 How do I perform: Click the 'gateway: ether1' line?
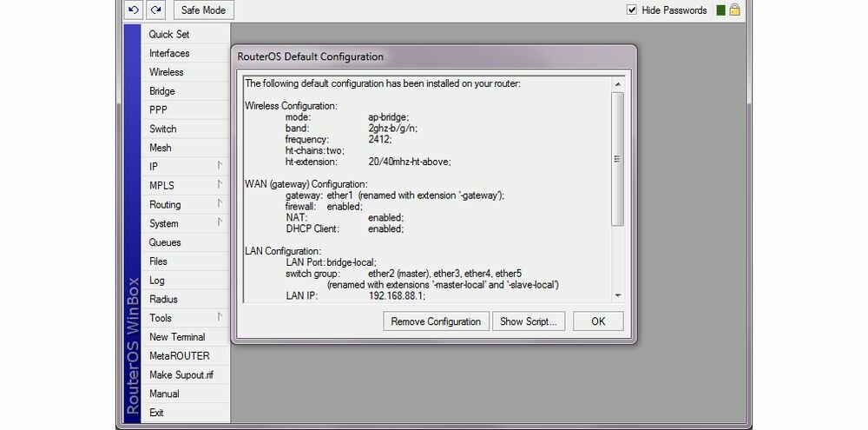pyautogui.click(x=395, y=195)
